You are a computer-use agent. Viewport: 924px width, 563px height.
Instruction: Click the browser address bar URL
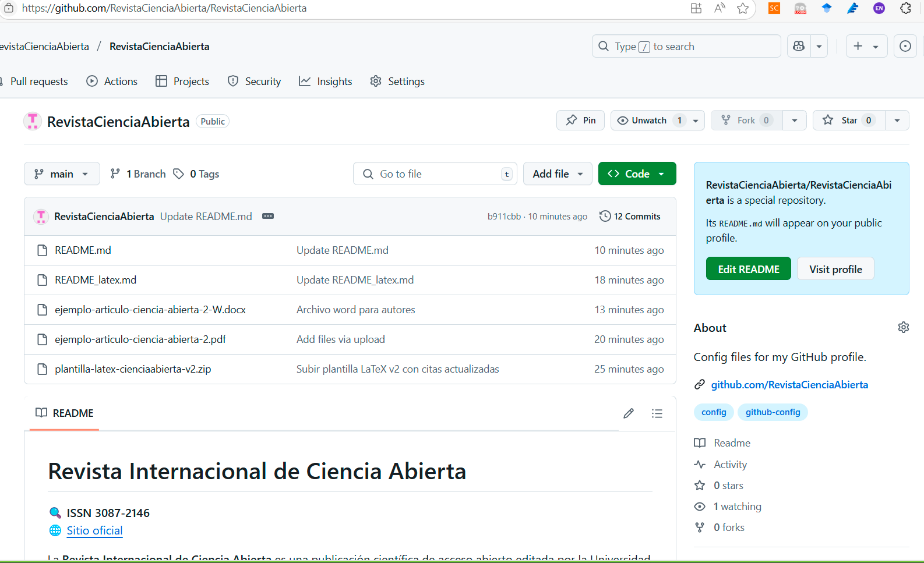(x=164, y=8)
